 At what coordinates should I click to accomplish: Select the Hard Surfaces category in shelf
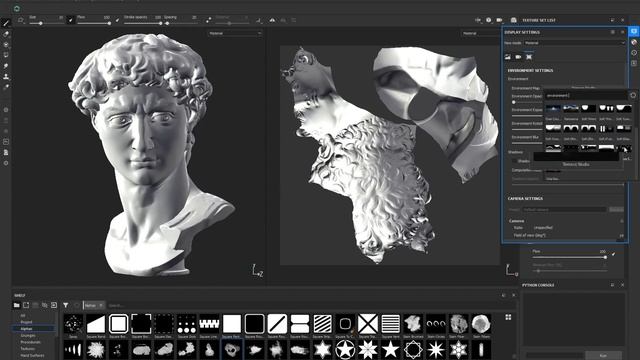coord(32,356)
